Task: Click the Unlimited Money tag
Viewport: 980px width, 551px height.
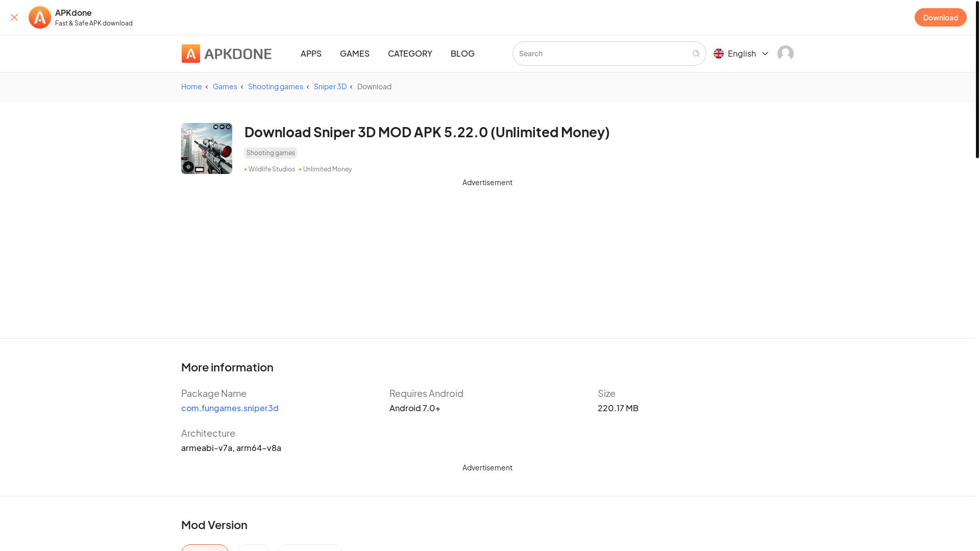Action: pyautogui.click(x=327, y=169)
